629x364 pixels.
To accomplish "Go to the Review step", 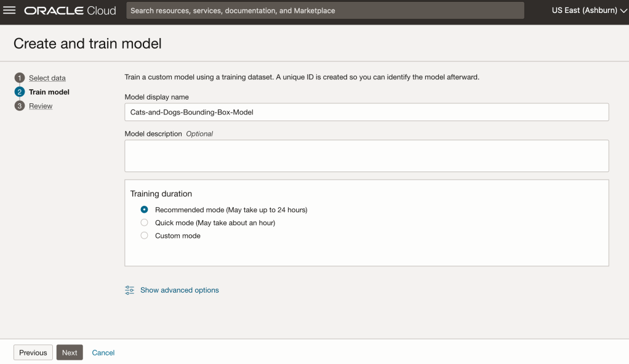I will tap(41, 106).
